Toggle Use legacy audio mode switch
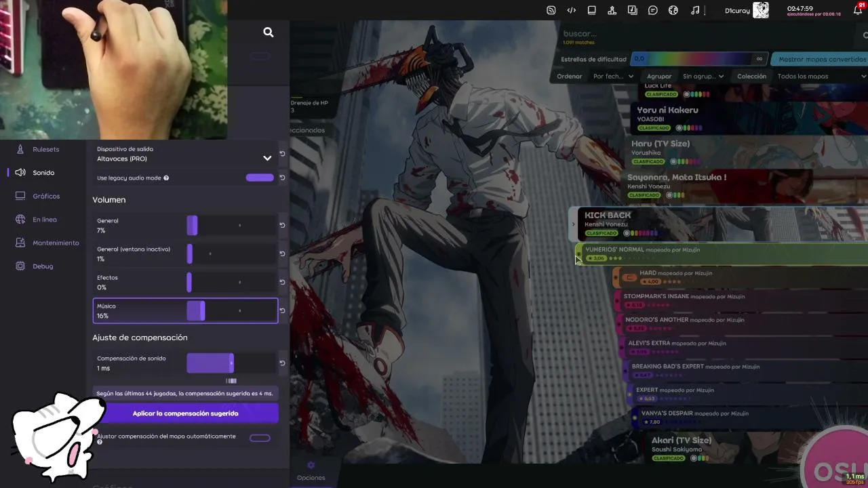This screenshot has height=488, width=868. [260, 178]
